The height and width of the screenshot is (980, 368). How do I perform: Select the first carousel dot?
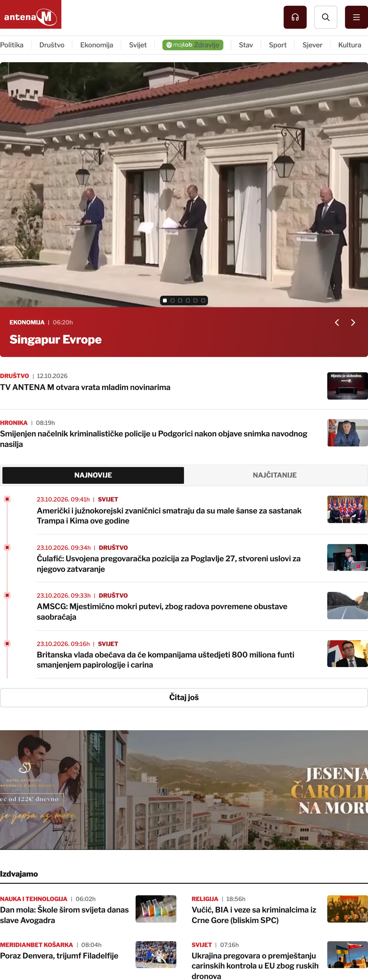pos(165,301)
